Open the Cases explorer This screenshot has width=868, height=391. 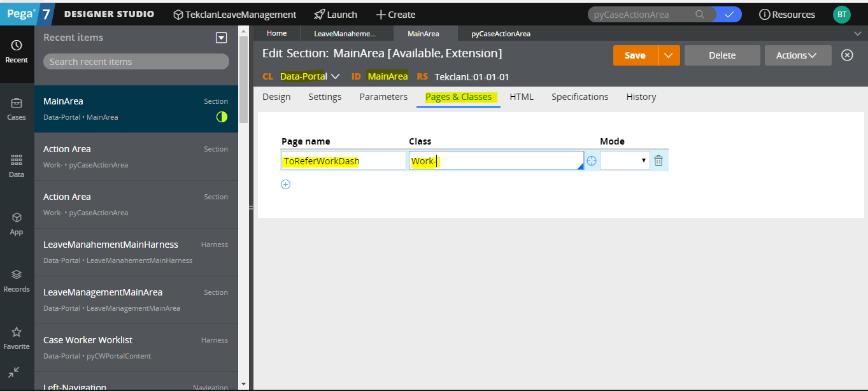click(17, 109)
